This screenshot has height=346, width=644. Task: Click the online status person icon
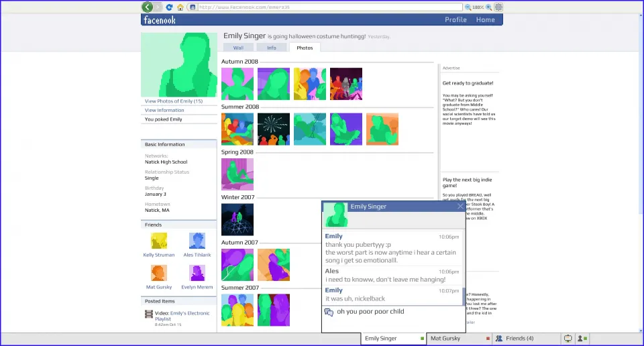pyautogui.click(x=581, y=339)
